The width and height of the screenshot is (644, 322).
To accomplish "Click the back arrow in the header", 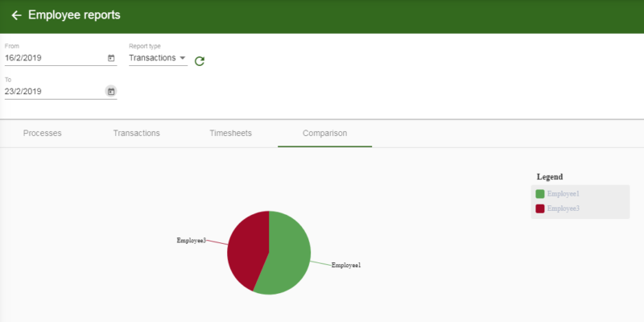I will coord(16,15).
